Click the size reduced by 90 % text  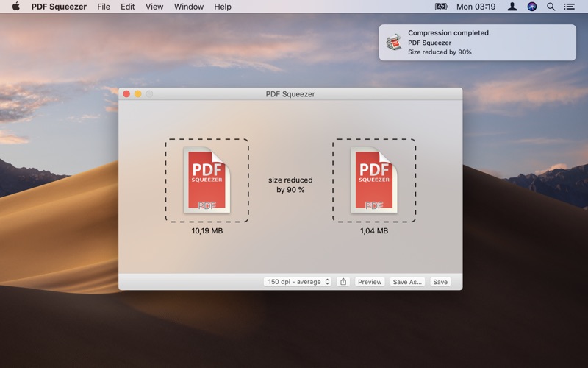(x=290, y=185)
